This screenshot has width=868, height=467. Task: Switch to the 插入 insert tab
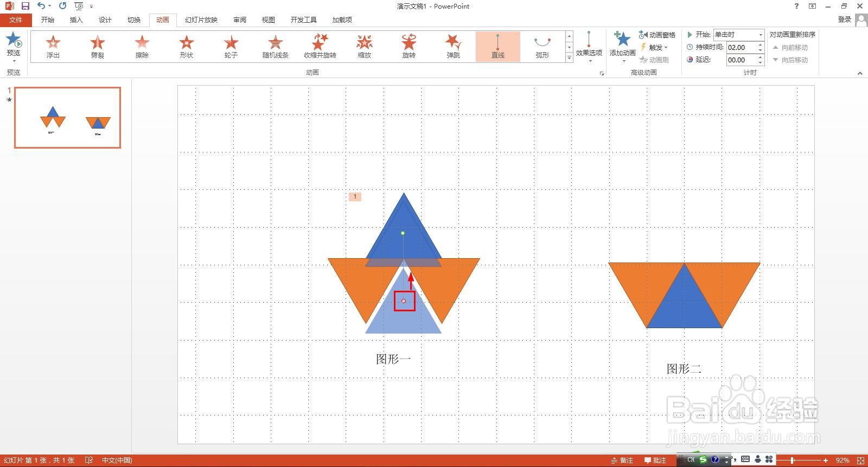76,20
